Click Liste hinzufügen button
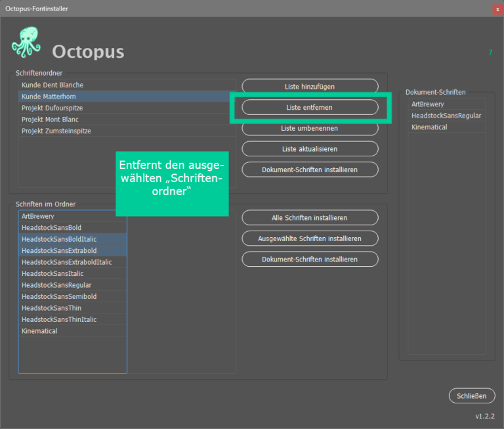The width and height of the screenshot is (504, 429). coord(310,87)
